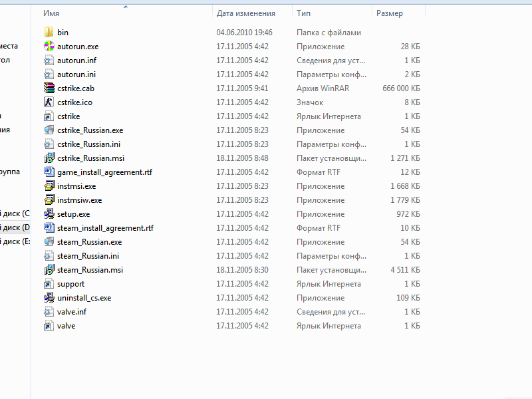Click the game_install_agreement.rtf document icon
This screenshot has height=399, width=532.
49,172
